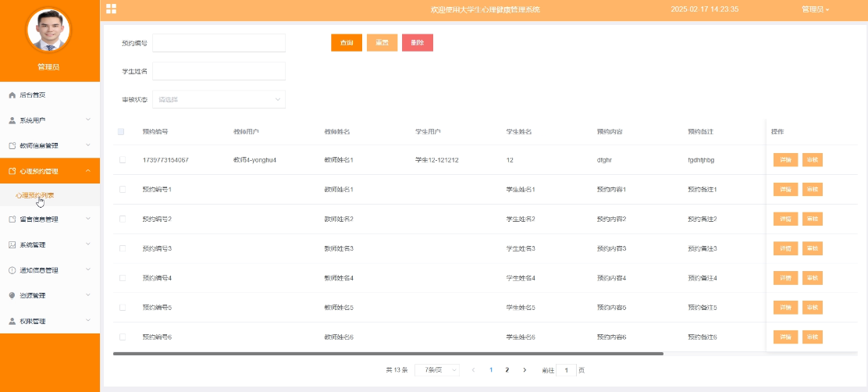
Task: Select page 1 in pagination
Action: [x=490, y=370]
